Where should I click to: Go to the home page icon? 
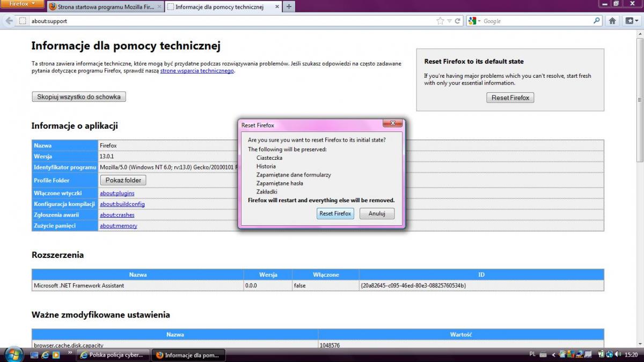tap(612, 21)
